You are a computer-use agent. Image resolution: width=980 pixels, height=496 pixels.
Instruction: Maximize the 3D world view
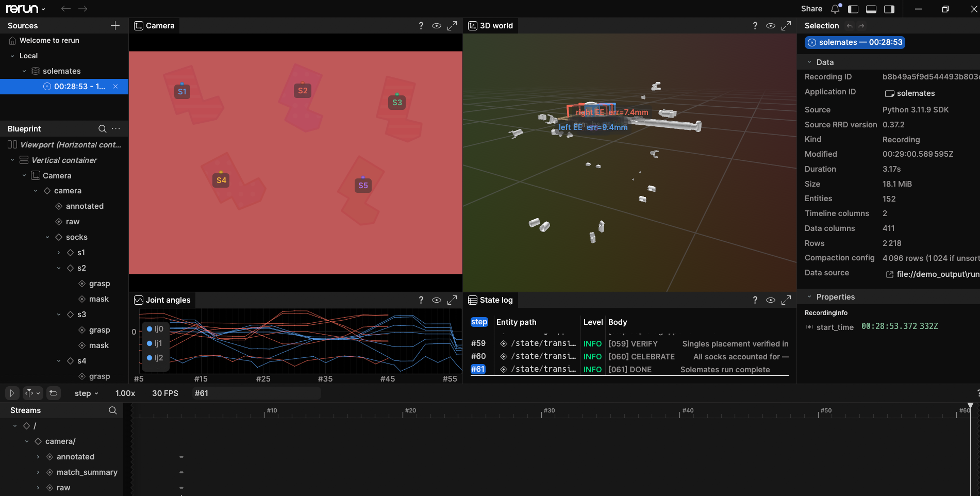point(786,26)
